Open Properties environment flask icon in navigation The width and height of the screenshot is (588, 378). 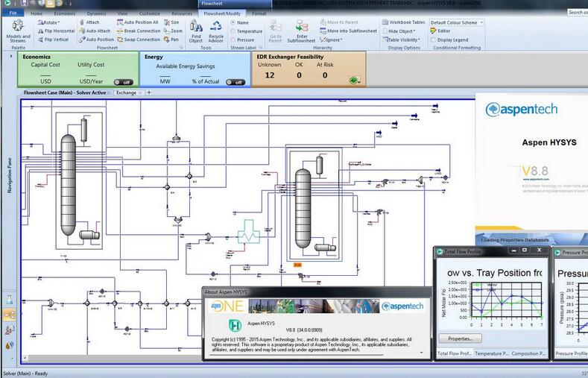pos(9,300)
